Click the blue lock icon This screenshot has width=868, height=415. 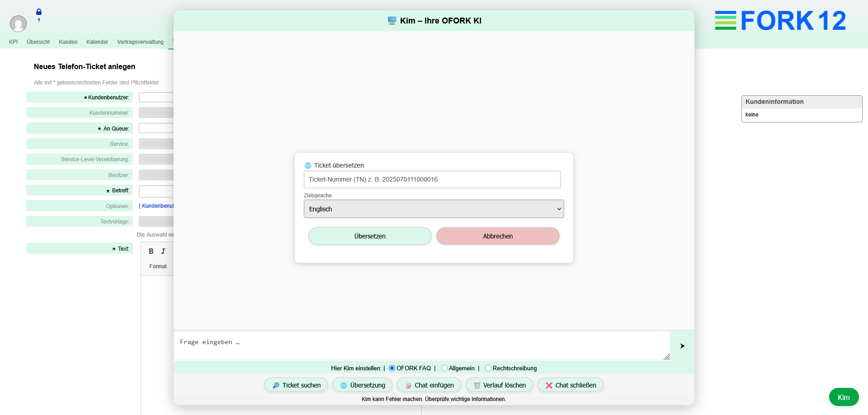point(39,12)
